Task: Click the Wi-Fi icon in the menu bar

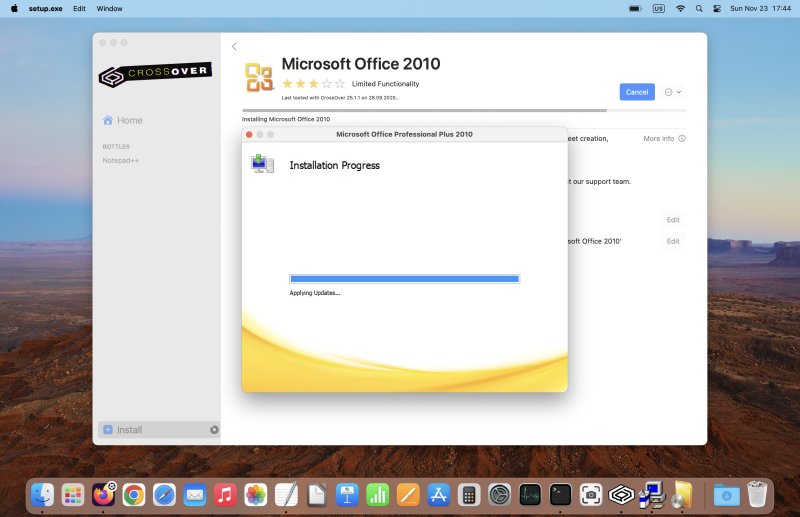Action: coord(680,8)
